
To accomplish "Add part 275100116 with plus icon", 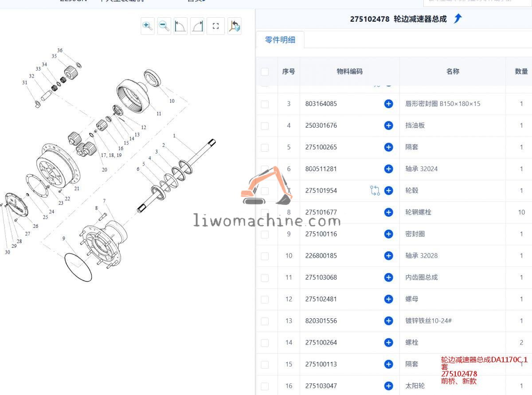I will 389,234.
